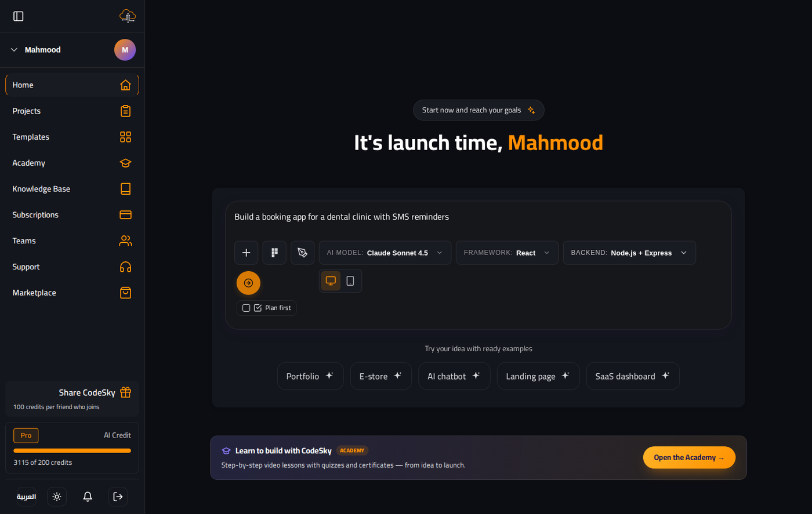
Task: Choose the Portfolio example chip
Action: pos(310,376)
